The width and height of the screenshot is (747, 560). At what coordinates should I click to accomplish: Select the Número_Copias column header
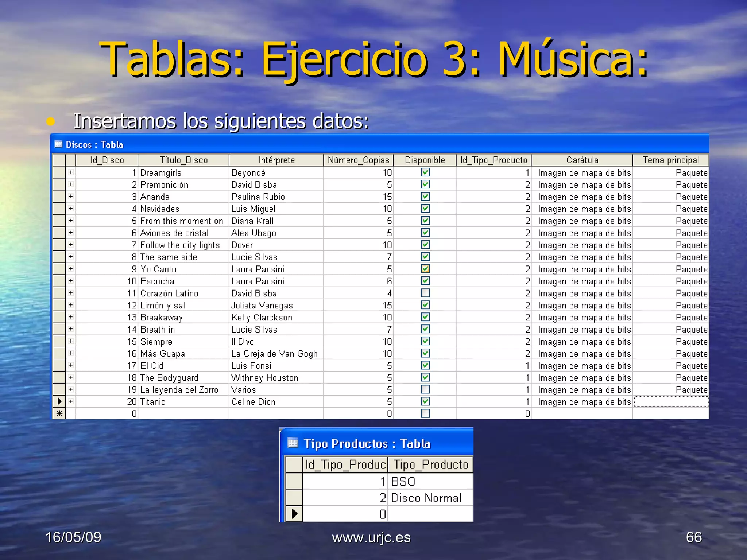358,160
